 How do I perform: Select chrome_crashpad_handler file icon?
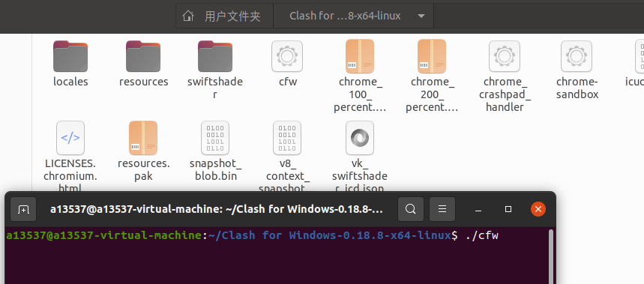tap(505, 56)
